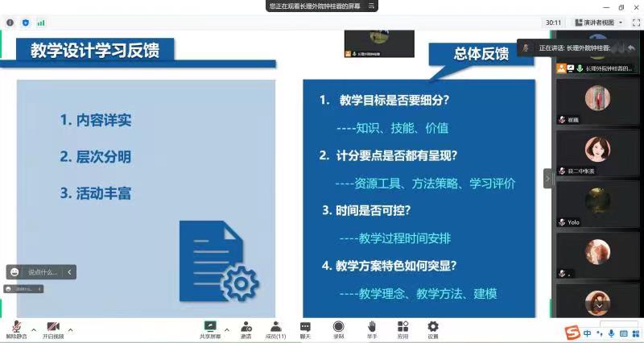
Task: Toggle microphone with 解除静音 button
Action: tap(16, 329)
